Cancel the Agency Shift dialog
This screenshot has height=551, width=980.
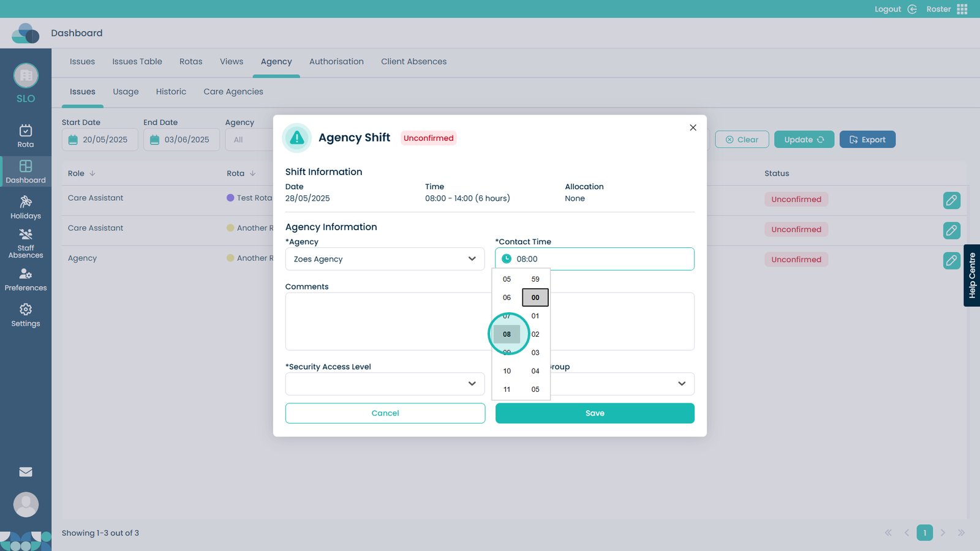pos(385,413)
